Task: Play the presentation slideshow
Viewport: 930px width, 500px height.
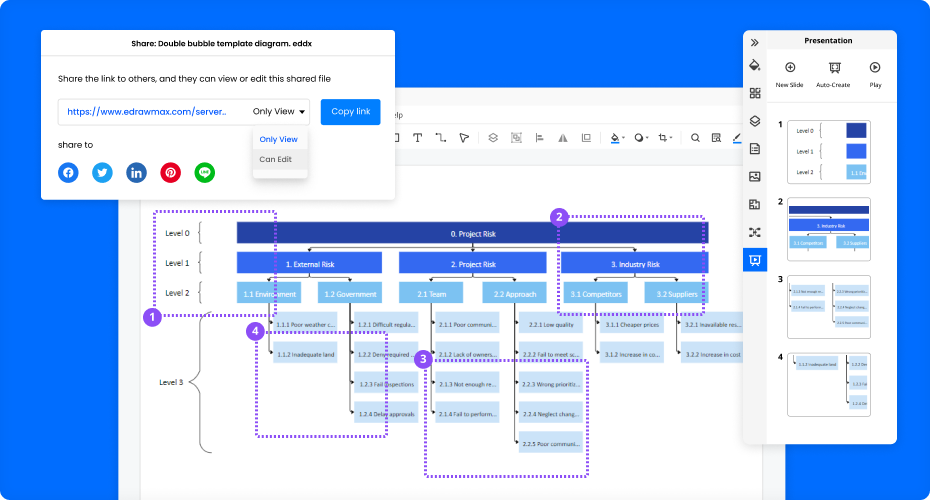Action: [875, 73]
